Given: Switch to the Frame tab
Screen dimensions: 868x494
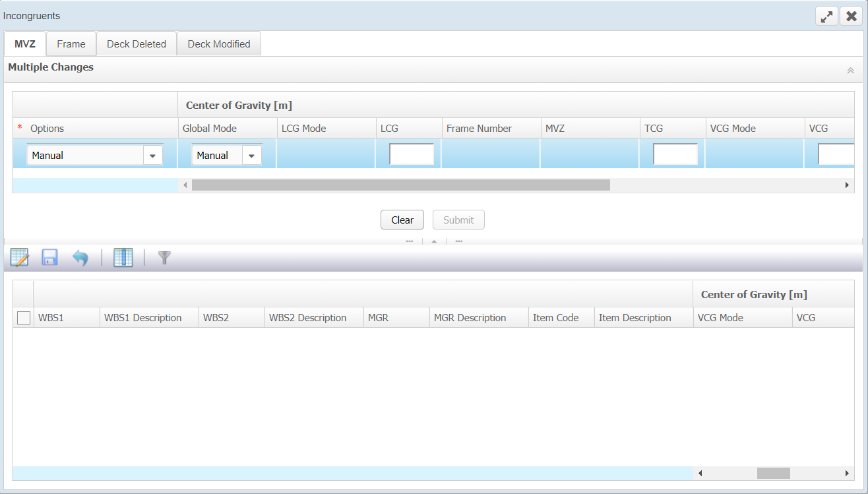Looking at the screenshot, I should [x=71, y=44].
